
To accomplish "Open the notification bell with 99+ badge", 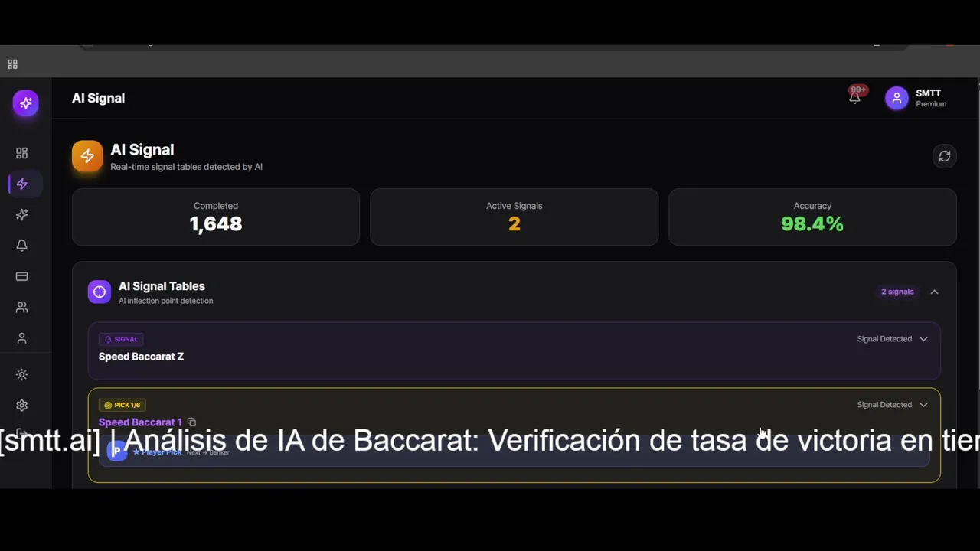I will point(855,97).
